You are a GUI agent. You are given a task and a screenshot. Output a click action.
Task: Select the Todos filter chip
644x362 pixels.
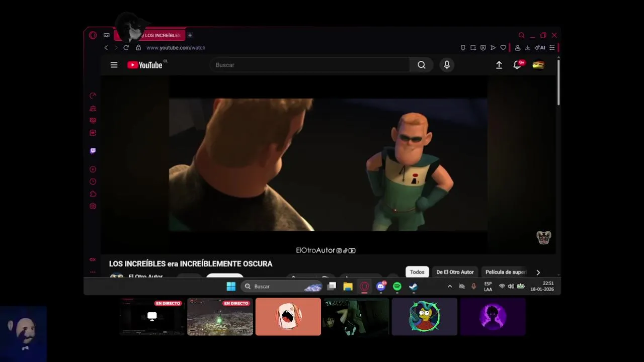[417, 272]
